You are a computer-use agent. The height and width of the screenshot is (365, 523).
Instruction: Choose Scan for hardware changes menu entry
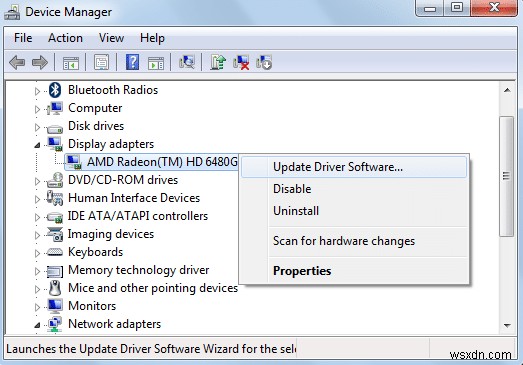coord(354,241)
